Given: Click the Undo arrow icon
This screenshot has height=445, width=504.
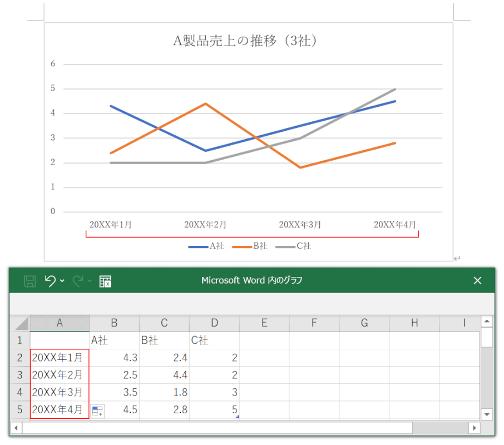Looking at the screenshot, I should click(51, 281).
